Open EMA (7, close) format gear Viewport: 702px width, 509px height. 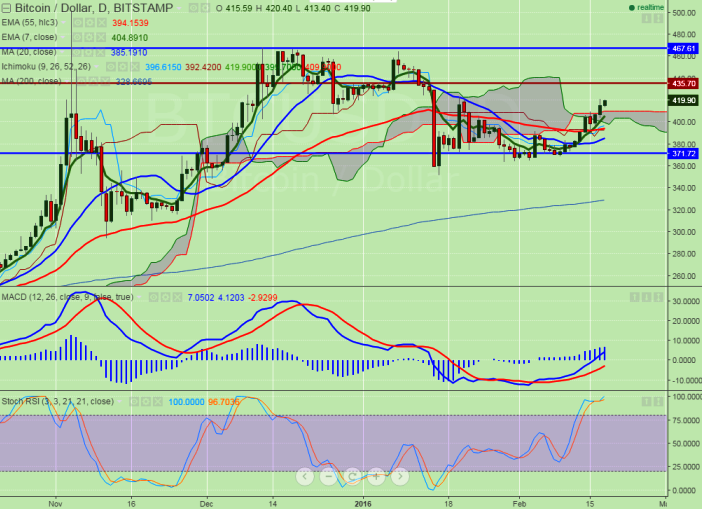click(x=90, y=38)
